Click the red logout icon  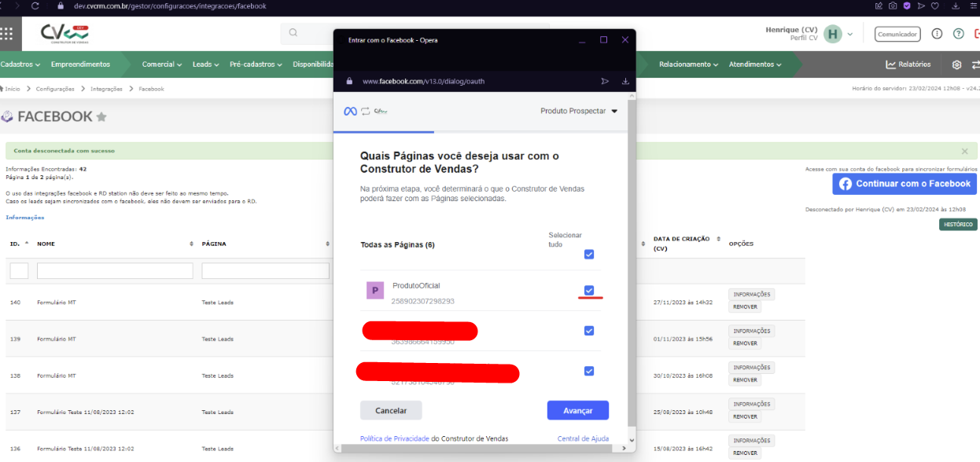[x=977, y=34]
